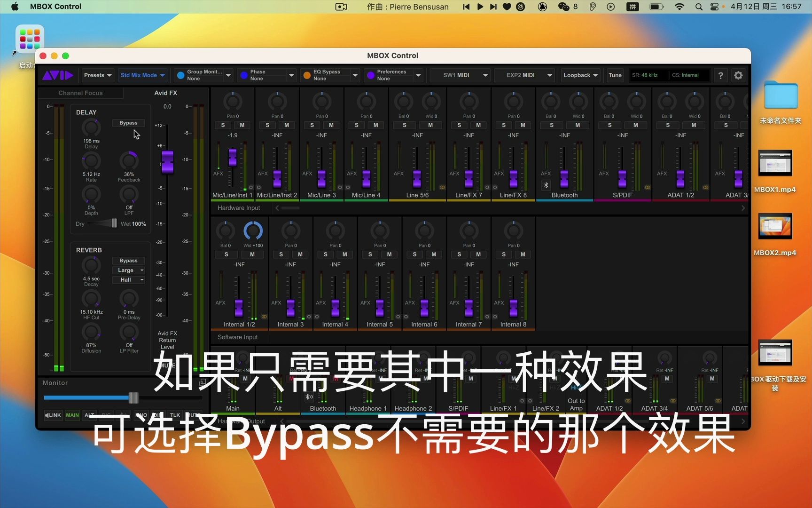The image size is (812, 508).
Task: Toggle the LINK monitor button
Action: (x=53, y=415)
